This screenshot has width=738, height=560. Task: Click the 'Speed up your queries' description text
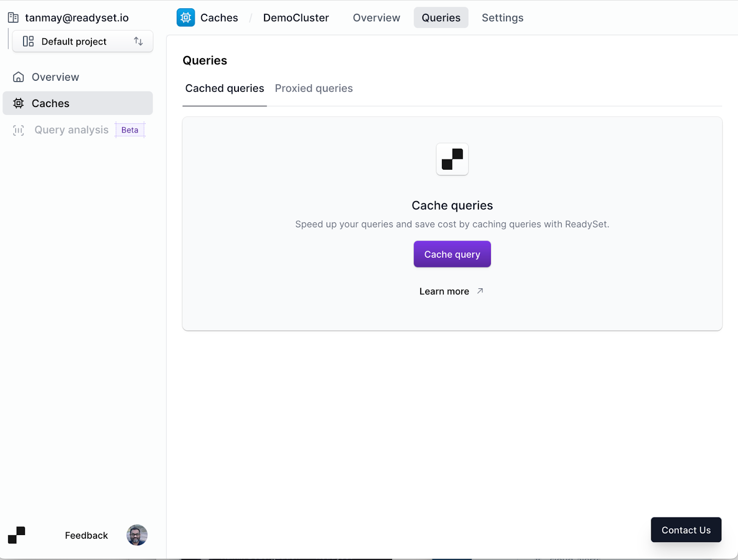pyautogui.click(x=452, y=224)
